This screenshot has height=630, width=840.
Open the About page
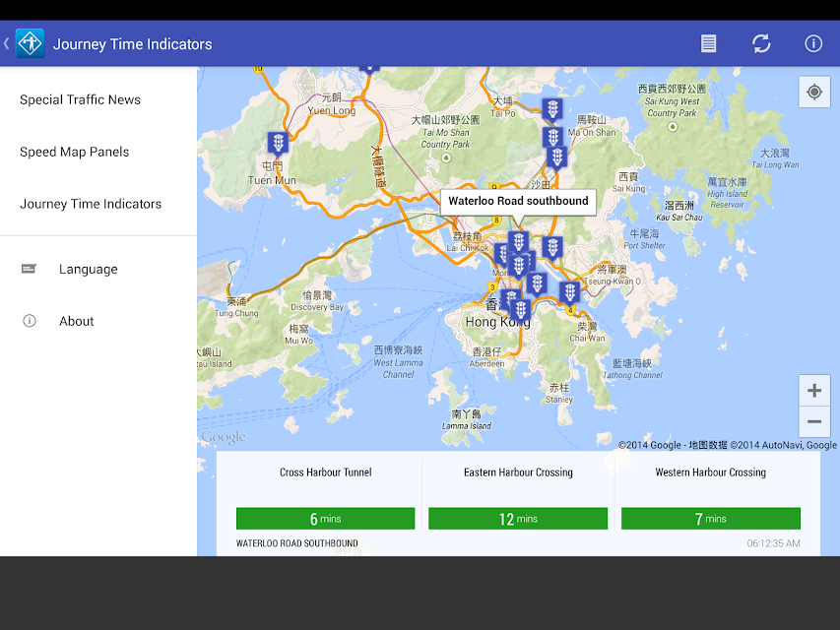76,321
